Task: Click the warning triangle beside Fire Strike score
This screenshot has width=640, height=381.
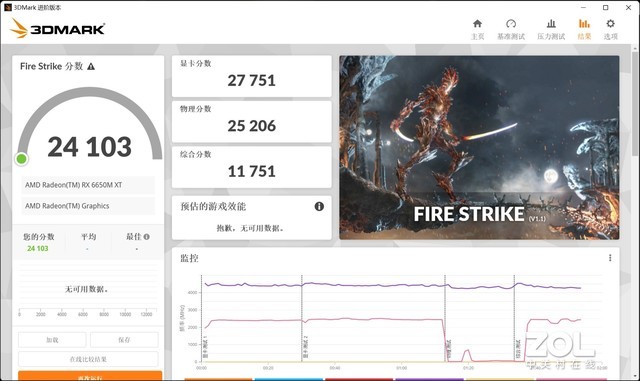Action: [x=91, y=67]
